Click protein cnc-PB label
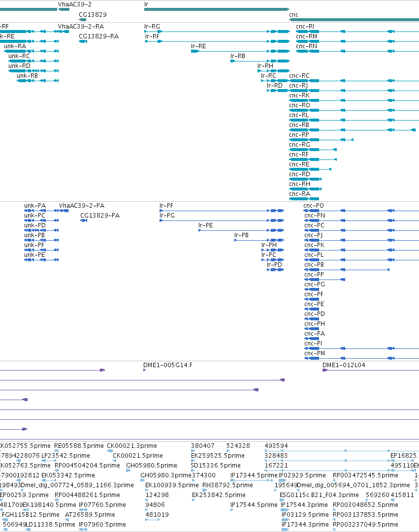Screen dimensions: 419x532 click(x=314, y=265)
